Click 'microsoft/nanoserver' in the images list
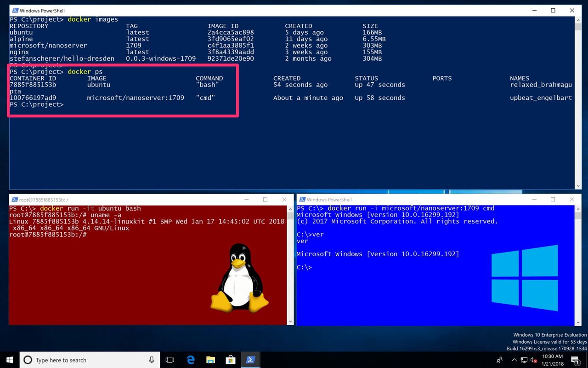 point(48,46)
